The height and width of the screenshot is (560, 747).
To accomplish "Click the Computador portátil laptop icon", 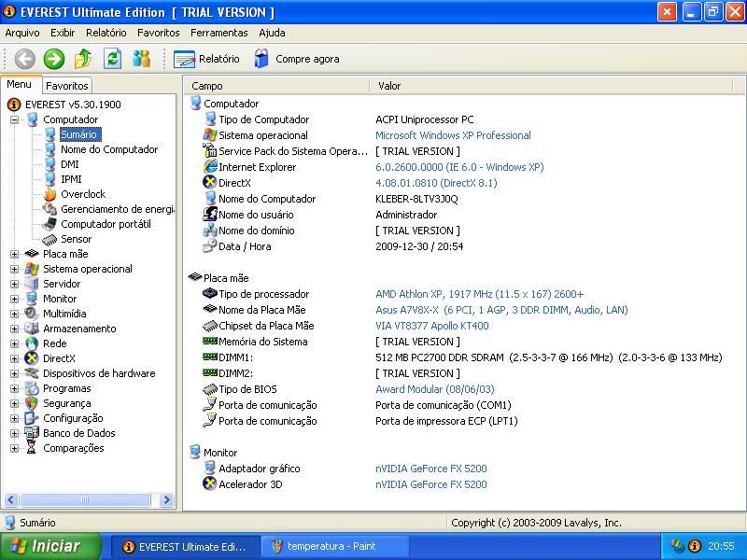I will click(49, 224).
